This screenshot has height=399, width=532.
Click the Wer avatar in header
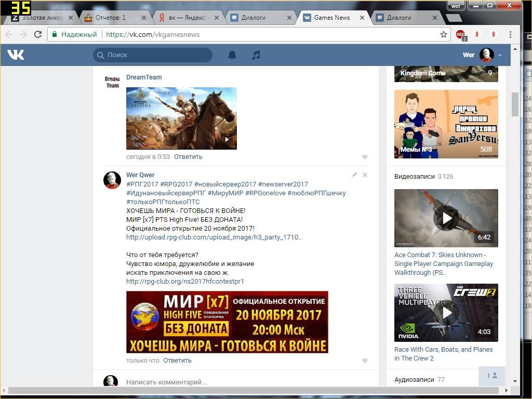coord(486,55)
